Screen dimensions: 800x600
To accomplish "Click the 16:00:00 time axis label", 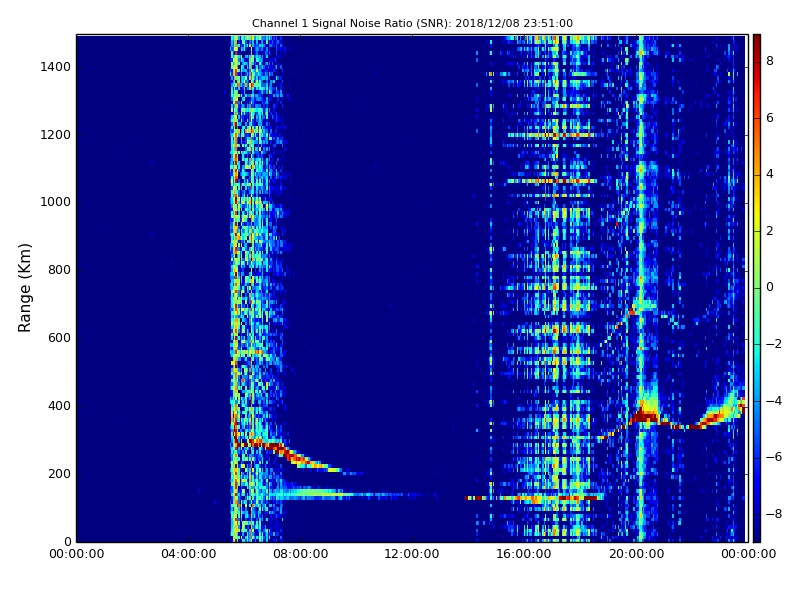I will pos(524,554).
